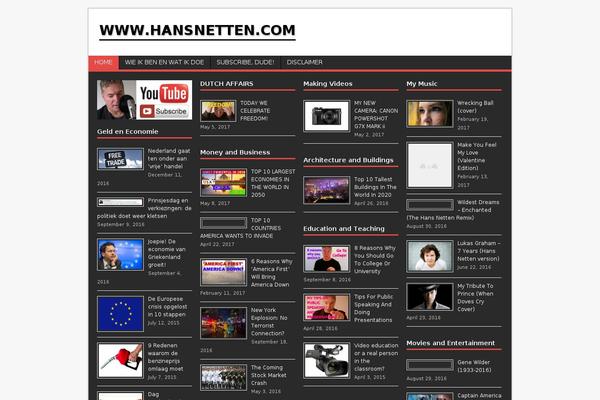Viewport: 600px width, 400px height.
Task: Click the America First thumbnail
Action: pyautogui.click(x=223, y=272)
